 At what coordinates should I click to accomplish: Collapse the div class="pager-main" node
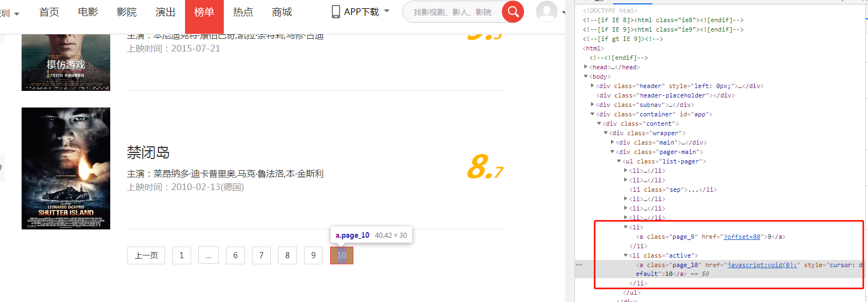pos(613,152)
